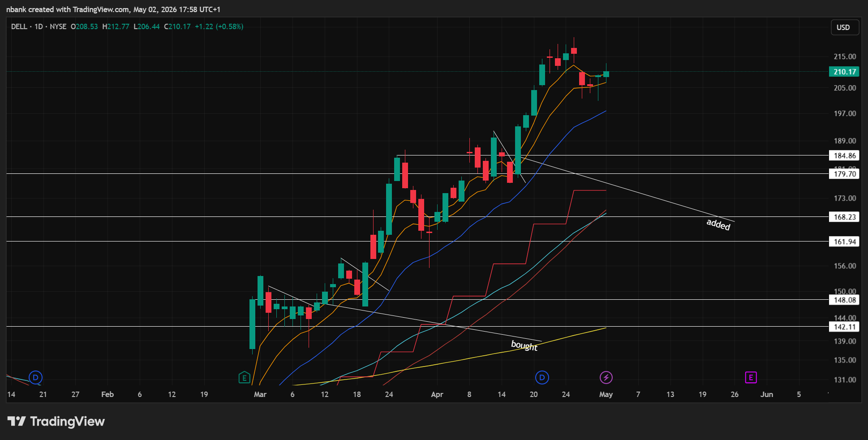
Task: Click the magenta upcoming earnings E icon
Action: pyautogui.click(x=751, y=378)
